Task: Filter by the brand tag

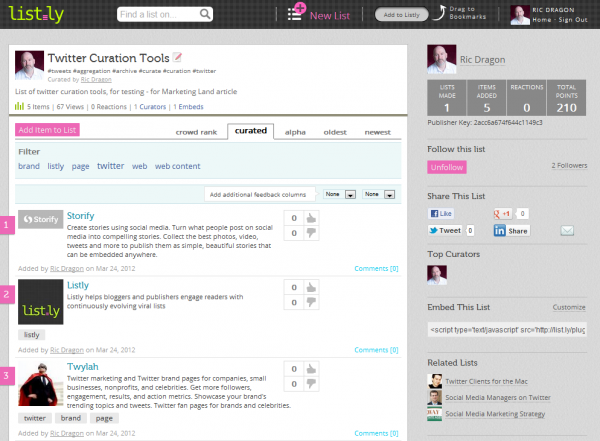Action: click(29, 166)
